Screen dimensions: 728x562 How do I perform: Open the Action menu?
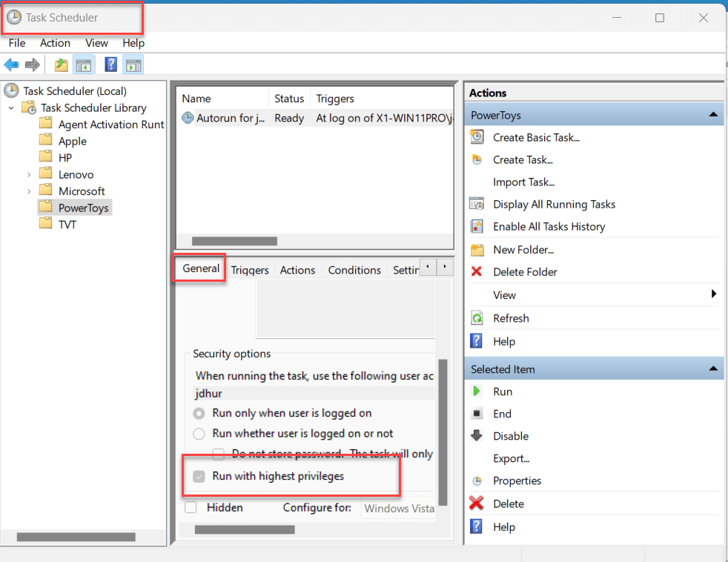(x=55, y=43)
